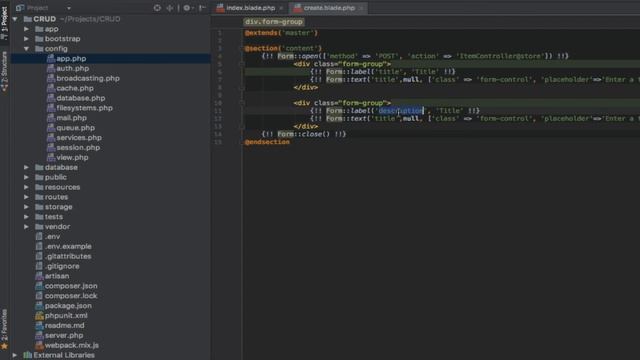Close the index.blade.php tab
This screenshot has height=360, width=640.
(281, 8)
